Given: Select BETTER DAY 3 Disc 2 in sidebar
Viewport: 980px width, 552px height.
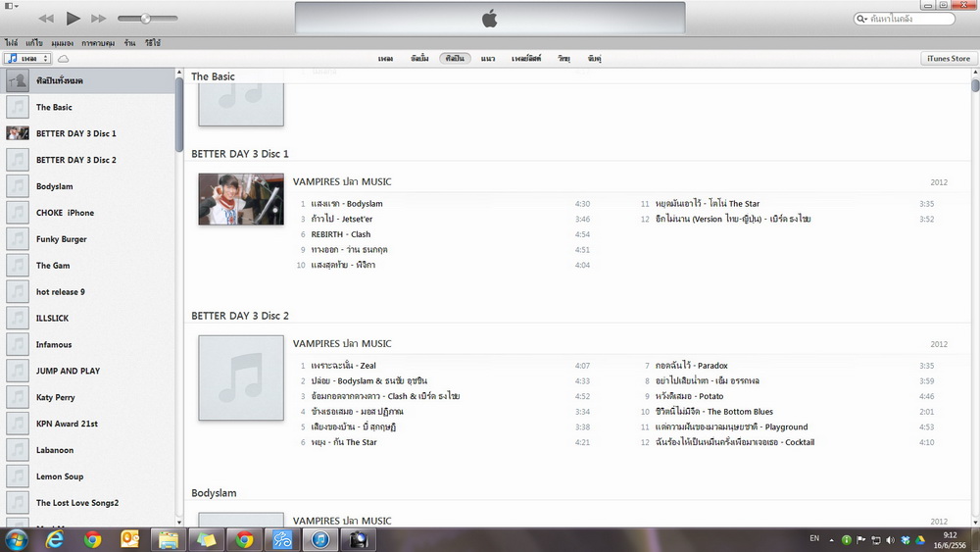Looking at the screenshot, I should pyautogui.click(x=87, y=160).
